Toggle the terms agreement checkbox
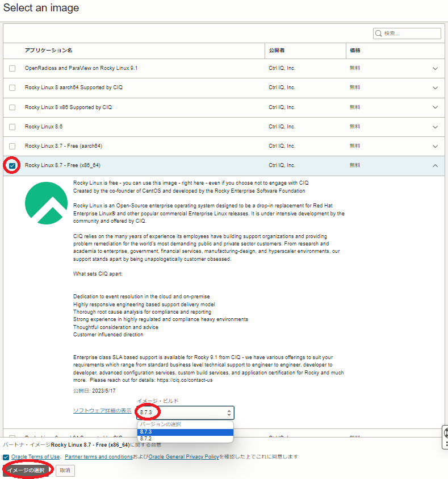The height and width of the screenshot is (479, 448). 6,457
